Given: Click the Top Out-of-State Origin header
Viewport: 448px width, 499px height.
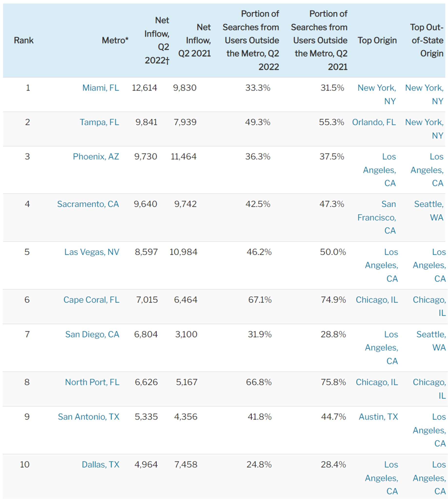Looking at the screenshot, I should (427, 40).
